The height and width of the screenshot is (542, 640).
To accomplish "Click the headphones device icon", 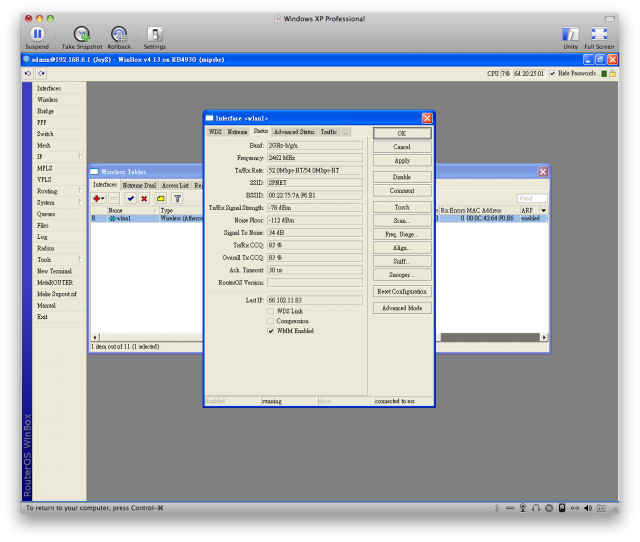I will click(x=536, y=508).
